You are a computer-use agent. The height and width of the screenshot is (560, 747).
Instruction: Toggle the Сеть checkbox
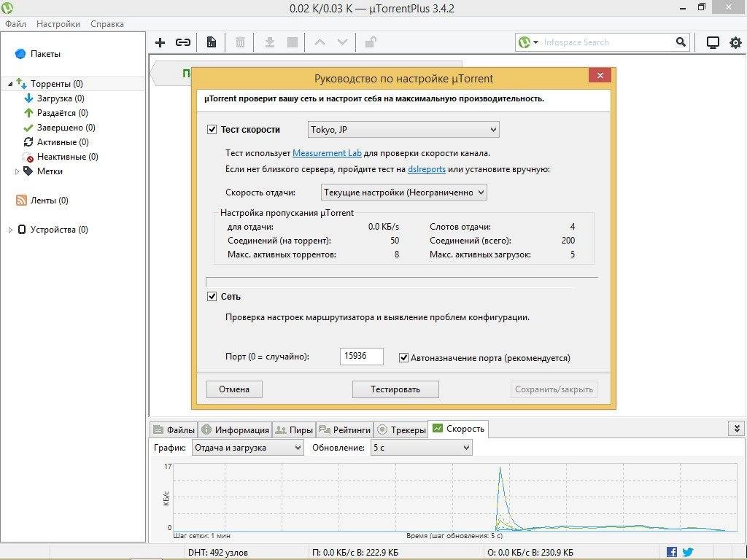pos(212,297)
